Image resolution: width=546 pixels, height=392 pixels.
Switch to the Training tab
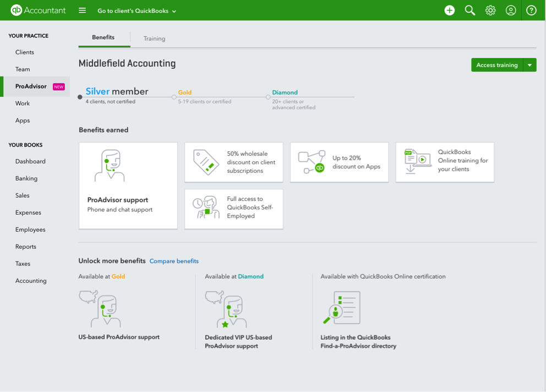(154, 38)
